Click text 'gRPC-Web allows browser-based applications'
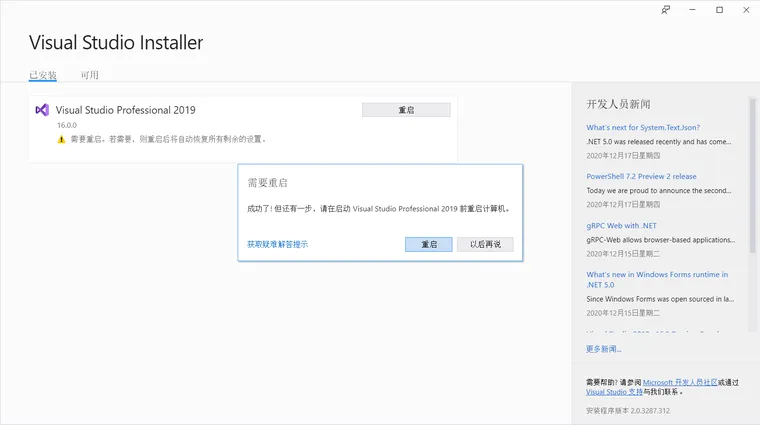 661,240
